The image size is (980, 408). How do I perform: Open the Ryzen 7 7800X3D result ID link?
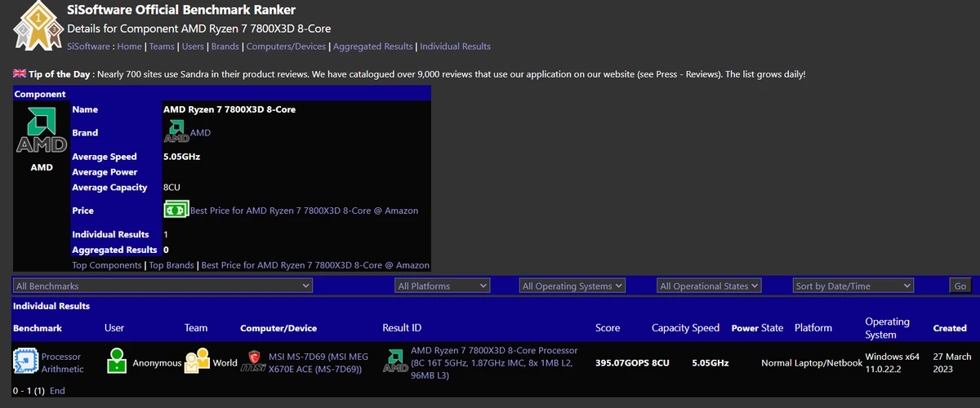[x=494, y=362]
